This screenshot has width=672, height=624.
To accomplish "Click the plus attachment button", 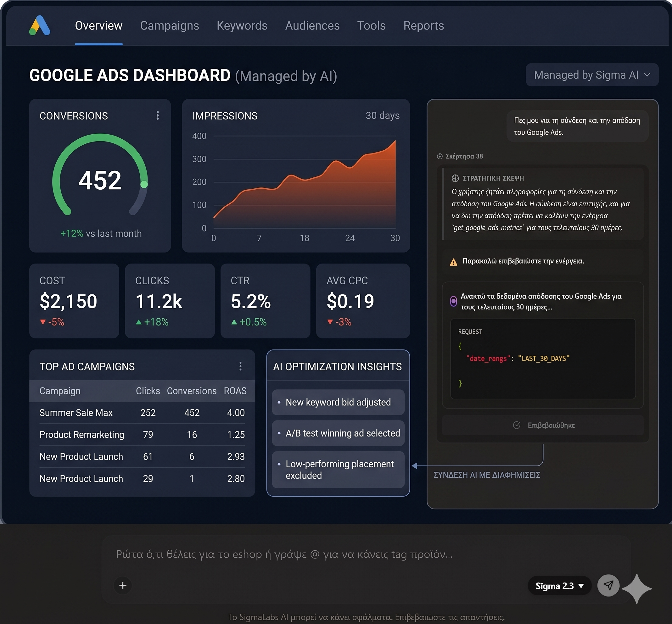I will click(x=123, y=585).
